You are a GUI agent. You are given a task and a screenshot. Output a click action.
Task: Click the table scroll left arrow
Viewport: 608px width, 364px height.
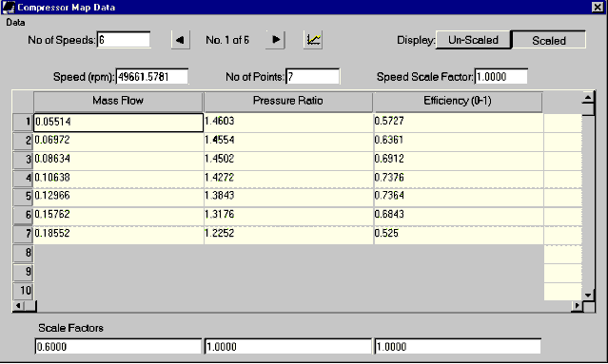(x=18, y=306)
